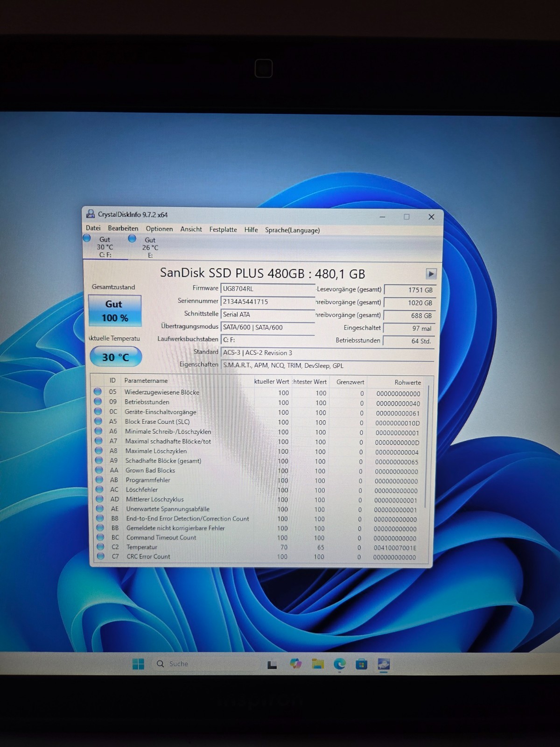Click the status icon for CRC Error Count
Image resolution: width=560 pixels, height=747 pixels.
tap(101, 556)
